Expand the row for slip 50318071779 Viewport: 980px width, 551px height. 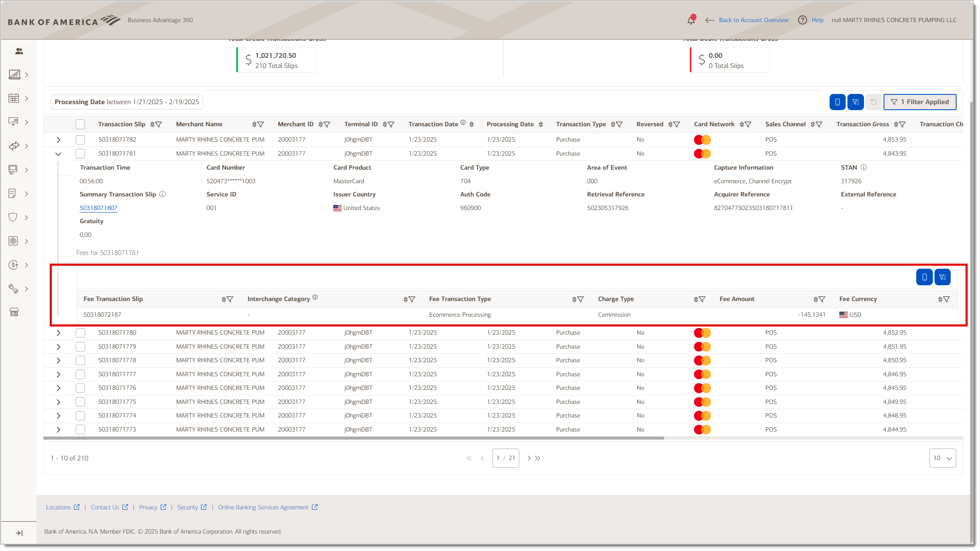pos(58,347)
